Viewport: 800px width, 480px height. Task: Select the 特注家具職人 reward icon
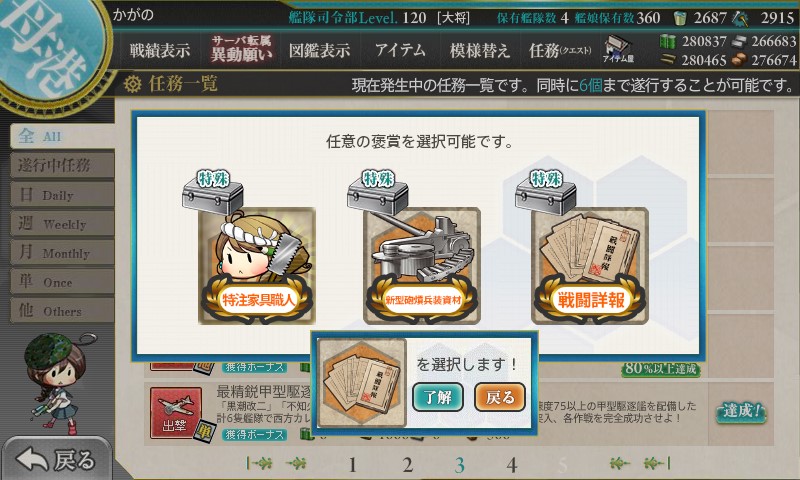[x=257, y=265]
